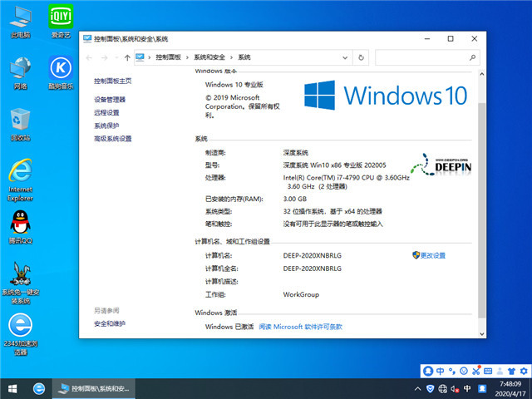
Task: Open the 阅读 Microsoft 软件许可条款 link
Action: [300, 328]
